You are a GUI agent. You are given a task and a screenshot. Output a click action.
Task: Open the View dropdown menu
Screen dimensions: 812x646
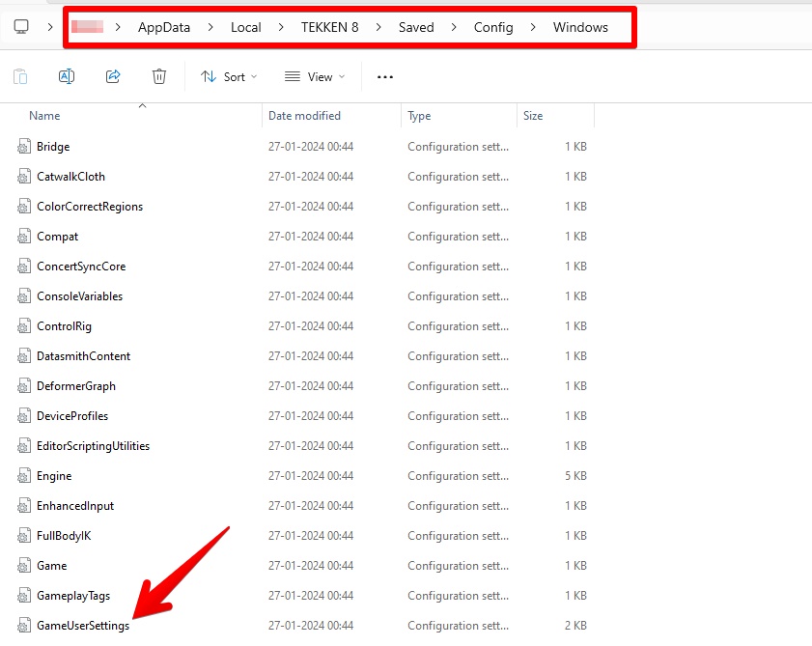[x=315, y=76]
